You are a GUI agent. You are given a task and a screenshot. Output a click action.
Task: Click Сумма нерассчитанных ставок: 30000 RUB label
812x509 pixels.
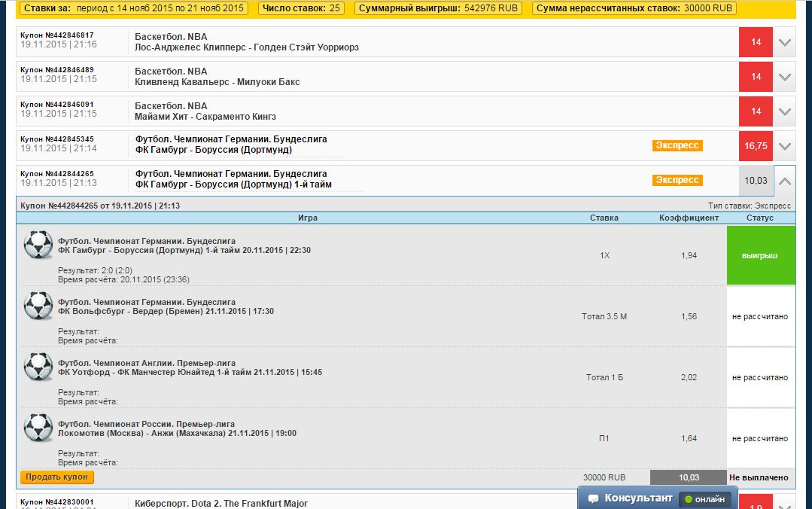click(x=634, y=8)
